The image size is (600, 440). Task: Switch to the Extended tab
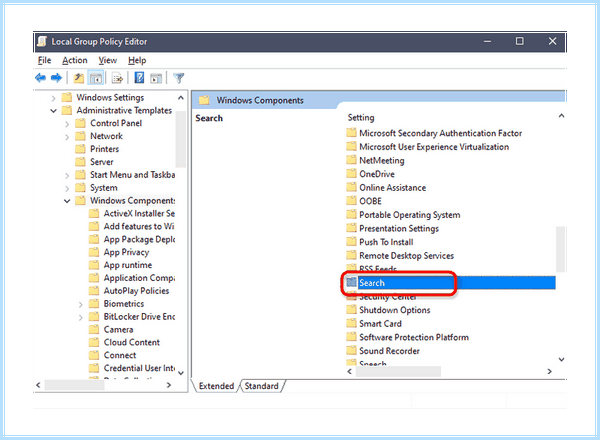216,386
